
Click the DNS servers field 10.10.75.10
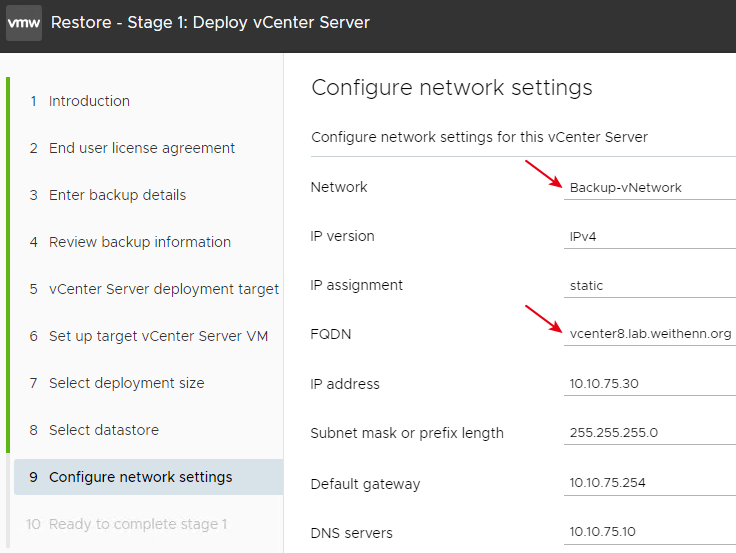[650, 532]
